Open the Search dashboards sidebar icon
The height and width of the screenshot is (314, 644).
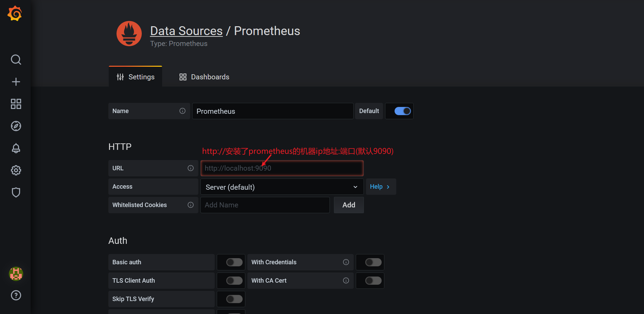16,60
